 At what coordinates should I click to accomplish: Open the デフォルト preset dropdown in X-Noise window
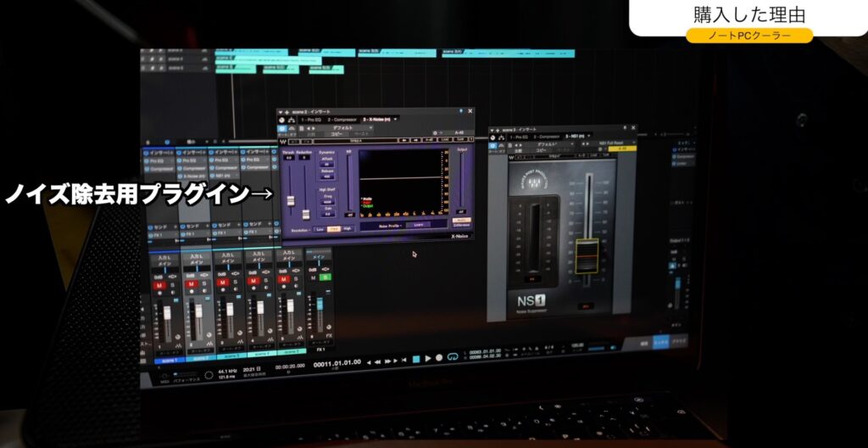342,128
